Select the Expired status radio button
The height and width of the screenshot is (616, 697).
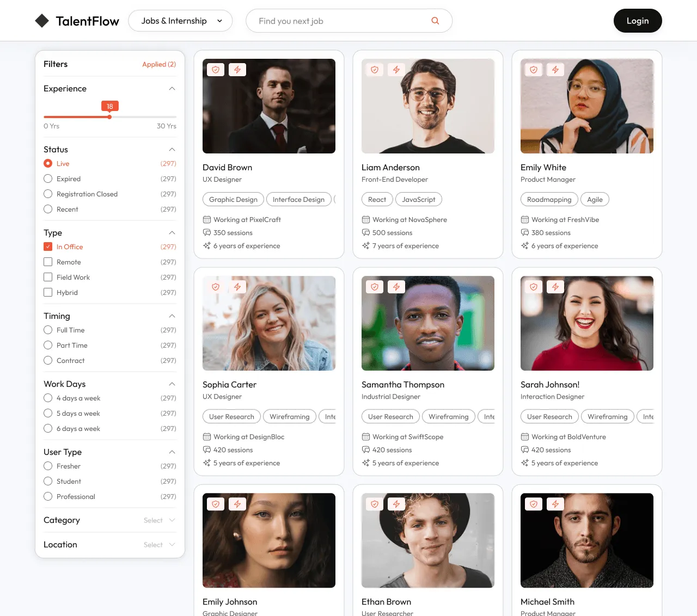pyautogui.click(x=47, y=178)
